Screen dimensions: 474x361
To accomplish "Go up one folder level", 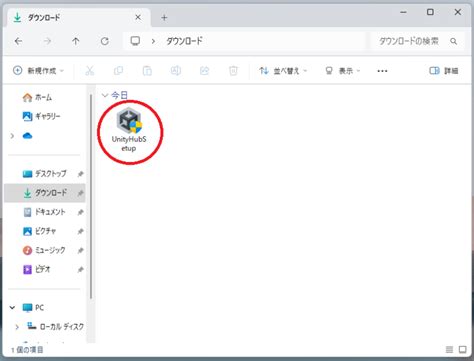I will (x=76, y=41).
